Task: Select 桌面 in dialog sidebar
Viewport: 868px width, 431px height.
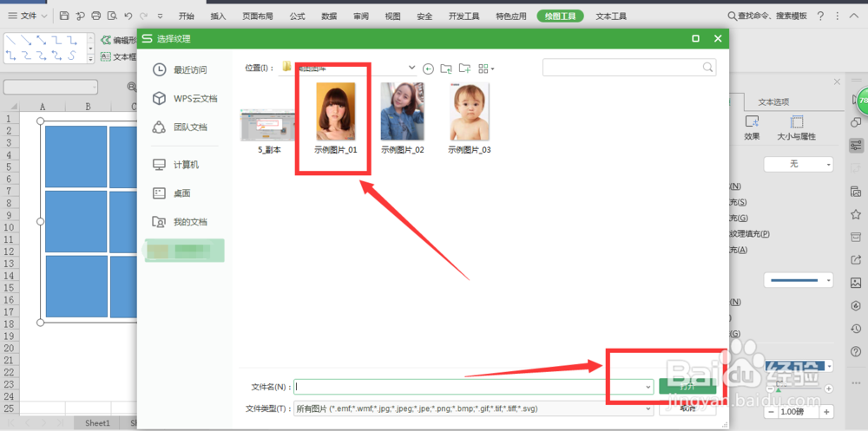Action: point(172,193)
